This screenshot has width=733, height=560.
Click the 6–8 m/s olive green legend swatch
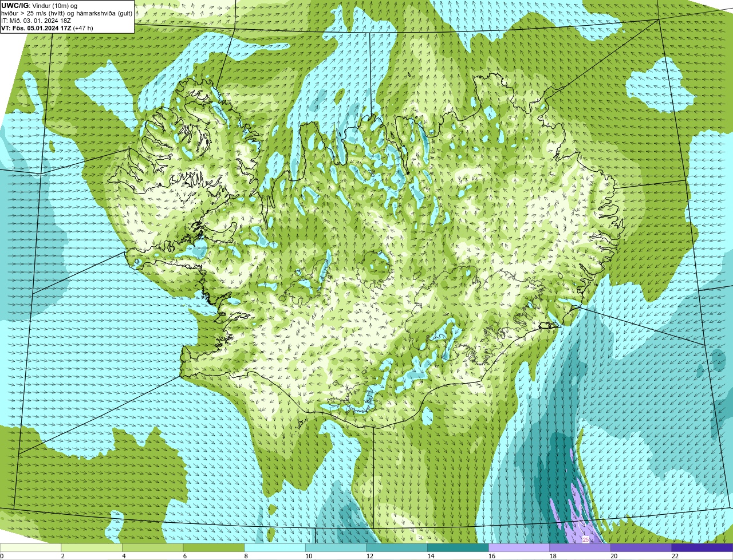click(214, 547)
